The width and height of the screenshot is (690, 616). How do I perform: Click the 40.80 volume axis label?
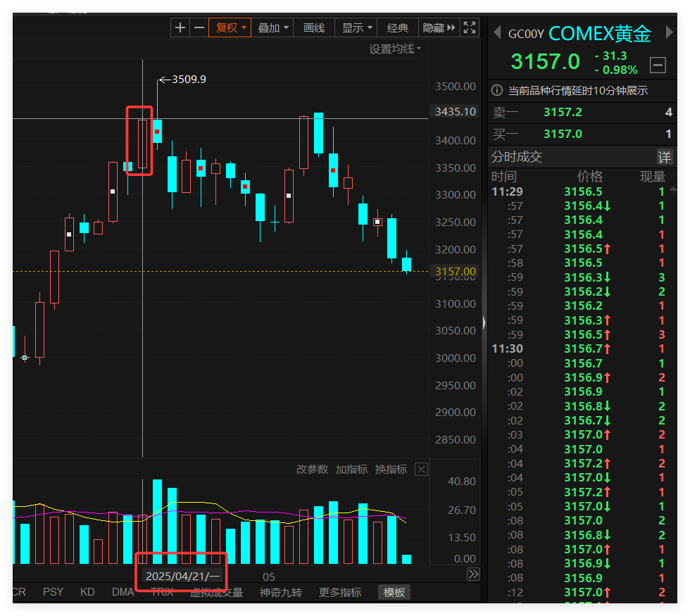point(462,482)
